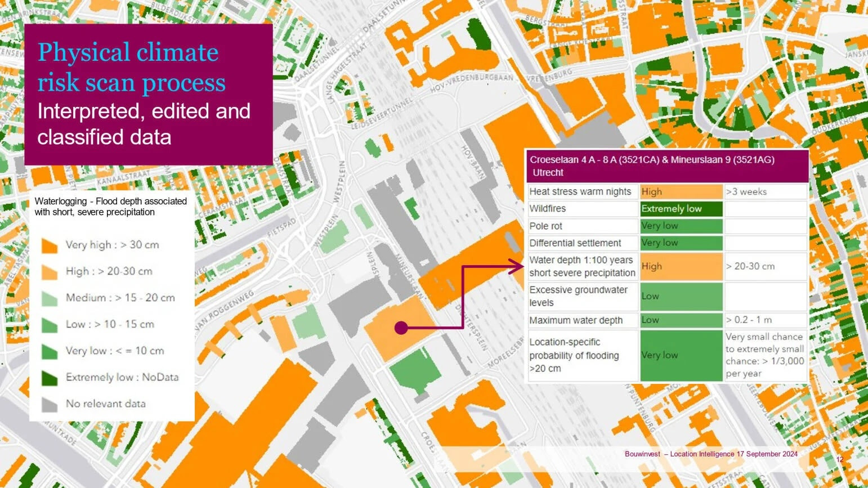Click the Physical climate risk scan process title
Image resolution: width=868 pixels, height=488 pixels.
[132, 68]
